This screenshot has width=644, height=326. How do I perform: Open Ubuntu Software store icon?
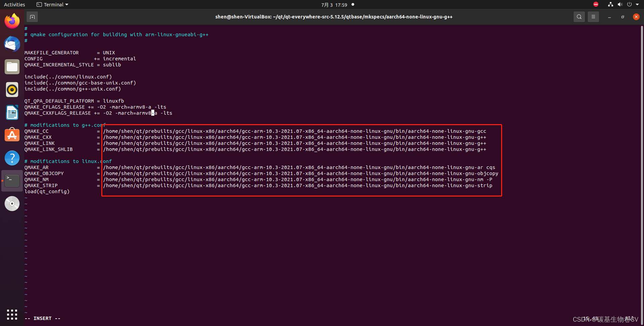click(x=12, y=135)
